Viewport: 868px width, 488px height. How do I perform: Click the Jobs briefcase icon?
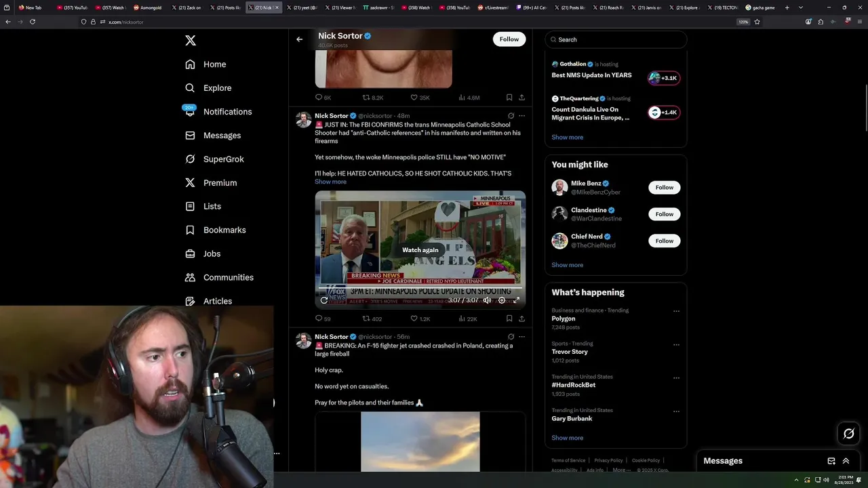(190, 253)
